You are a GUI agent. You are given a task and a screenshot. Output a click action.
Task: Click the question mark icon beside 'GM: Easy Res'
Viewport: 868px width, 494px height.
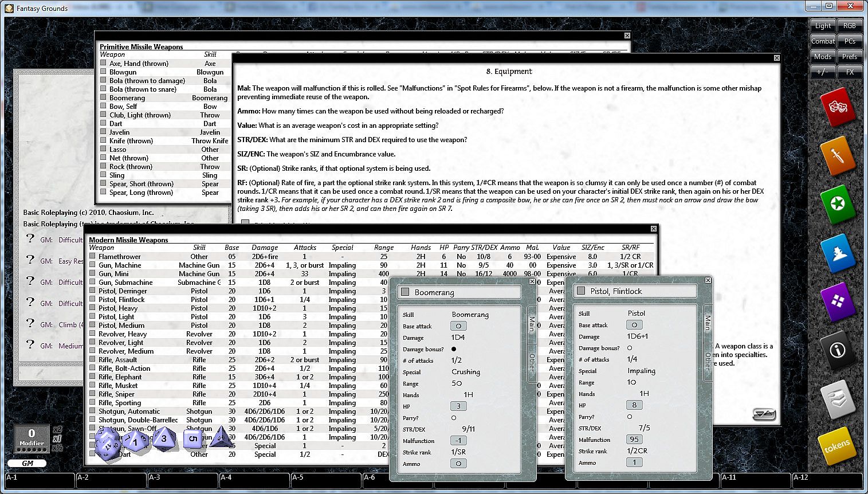coord(30,260)
